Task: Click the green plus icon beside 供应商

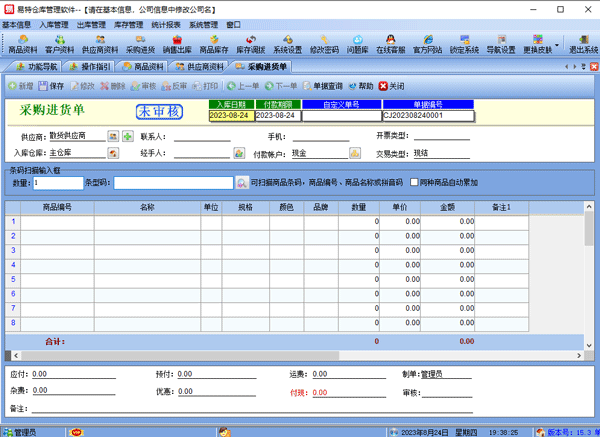Action: (x=128, y=136)
